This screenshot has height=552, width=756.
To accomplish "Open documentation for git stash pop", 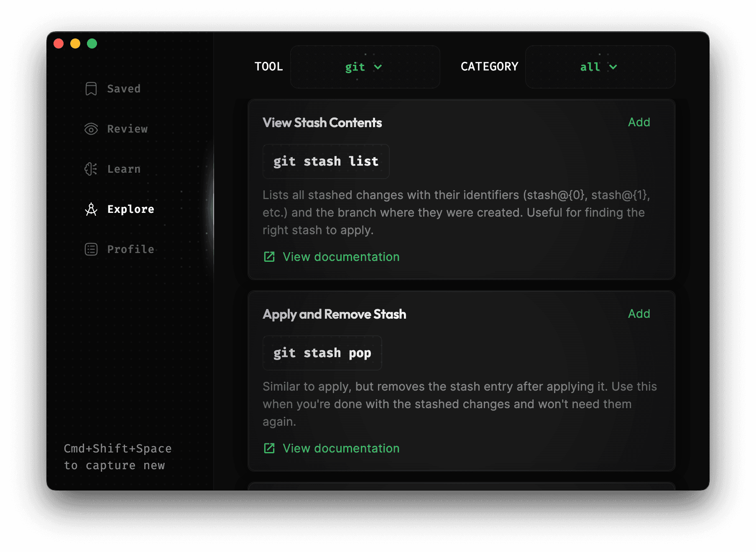I will point(340,448).
